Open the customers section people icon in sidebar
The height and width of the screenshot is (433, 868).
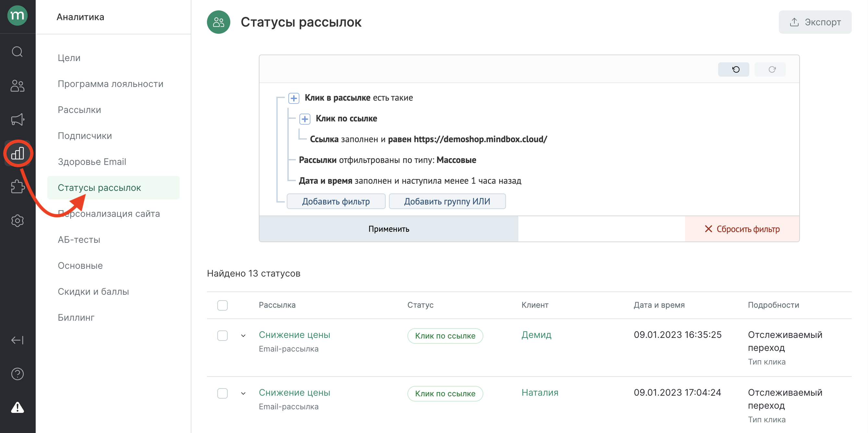click(18, 86)
